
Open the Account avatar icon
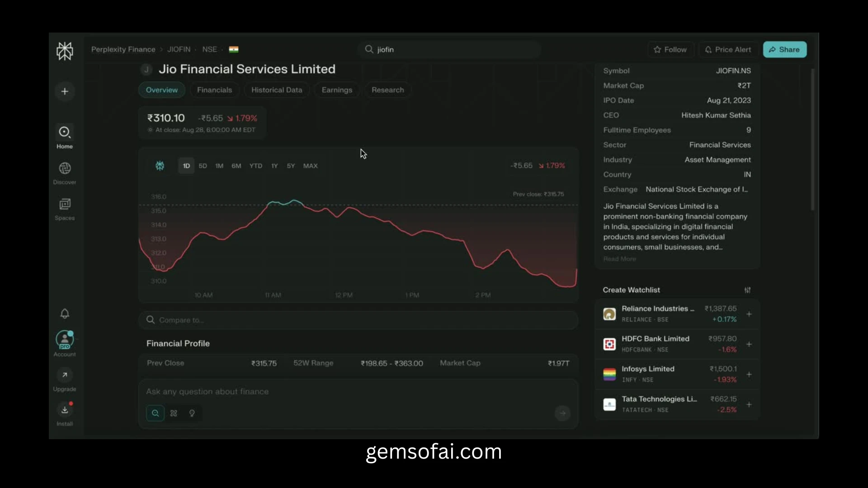click(65, 340)
